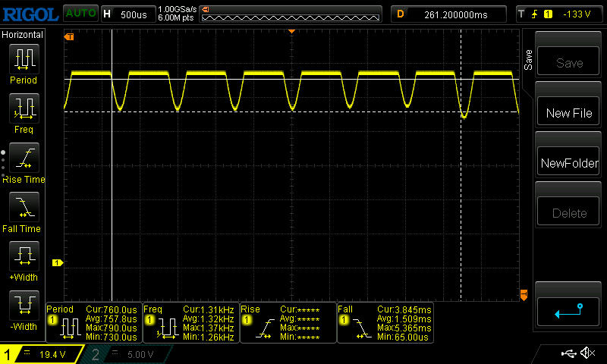
Task: Click the USB connection status icon
Action: (x=568, y=353)
